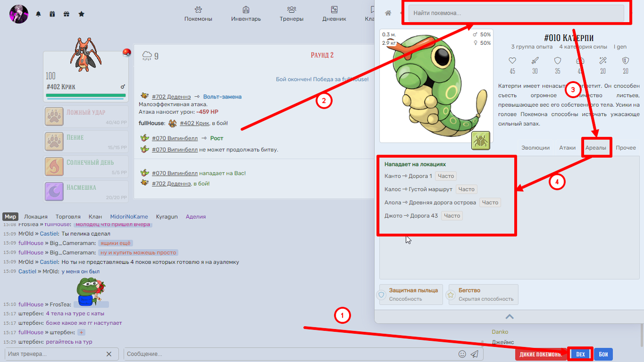
Task: Open the Покемоны menu
Action: tap(198, 14)
